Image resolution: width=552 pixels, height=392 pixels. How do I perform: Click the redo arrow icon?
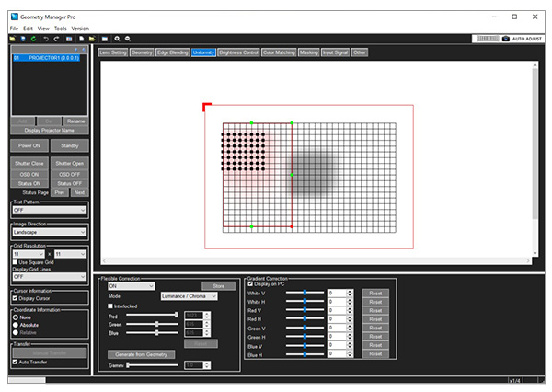(x=56, y=39)
